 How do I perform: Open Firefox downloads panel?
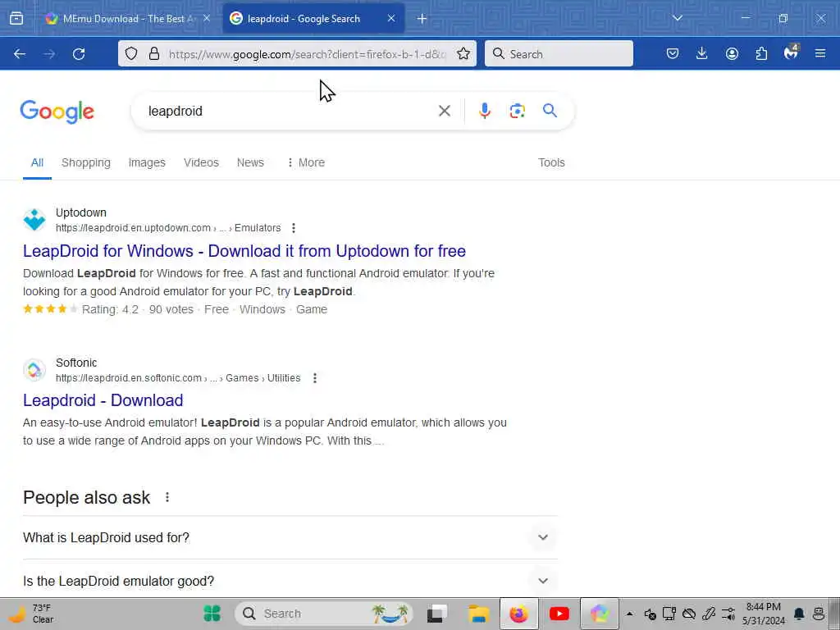pos(702,54)
